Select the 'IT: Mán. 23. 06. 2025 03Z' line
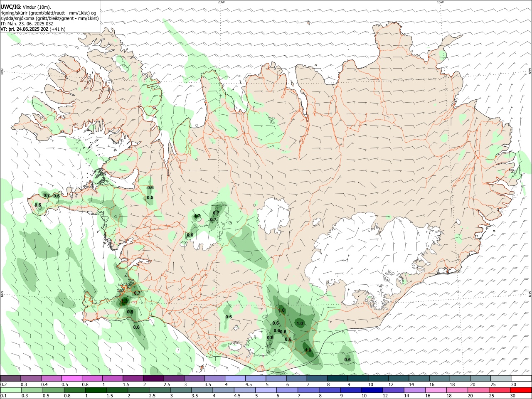 (x=27, y=24)
